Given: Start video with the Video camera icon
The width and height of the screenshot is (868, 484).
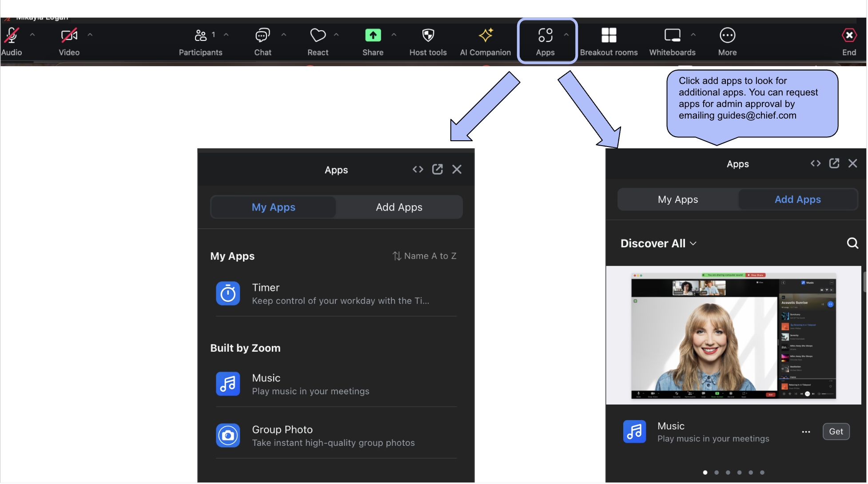Looking at the screenshot, I should click(x=69, y=36).
